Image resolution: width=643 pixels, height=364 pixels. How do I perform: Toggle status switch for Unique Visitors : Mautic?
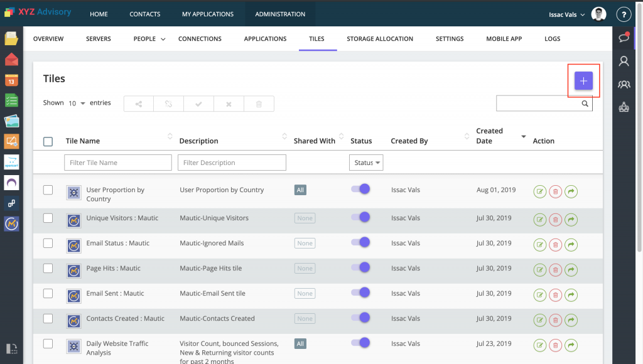point(360,217)
